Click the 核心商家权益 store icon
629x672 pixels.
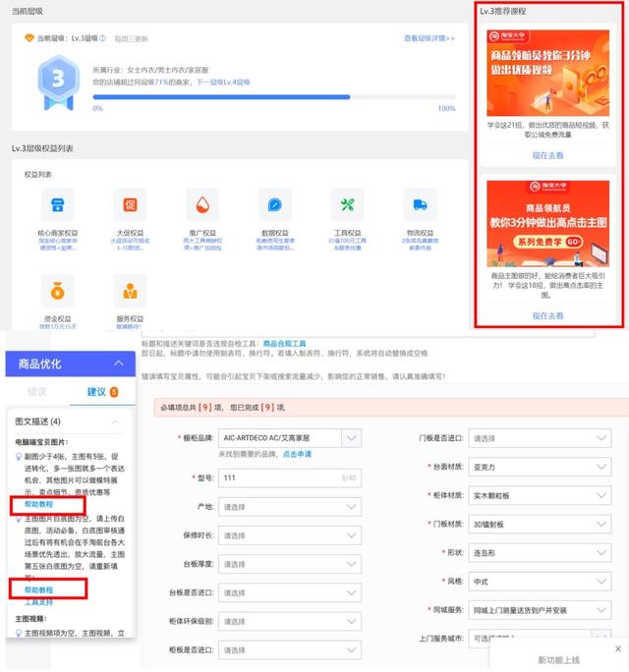coord(60,205)
